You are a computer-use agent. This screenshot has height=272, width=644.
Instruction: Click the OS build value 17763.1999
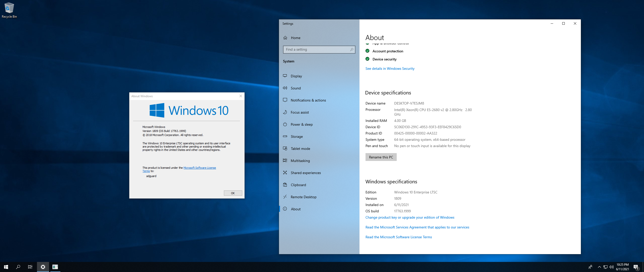[403, 211]
